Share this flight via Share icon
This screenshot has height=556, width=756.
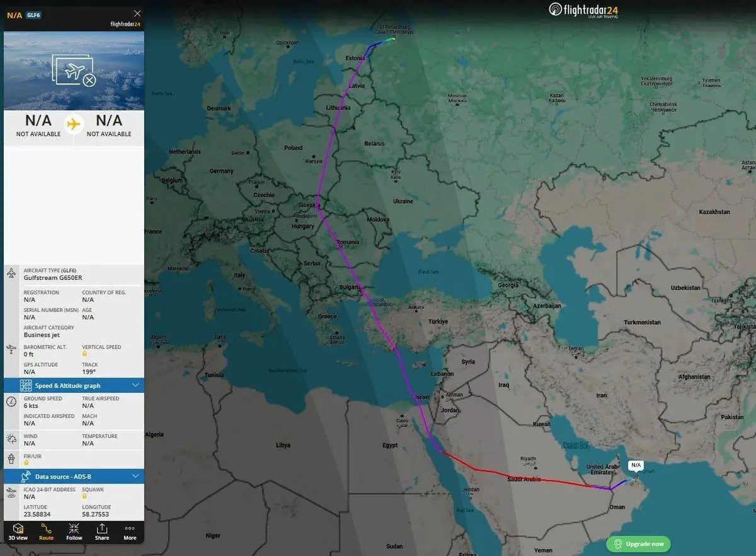coord(102,531)
